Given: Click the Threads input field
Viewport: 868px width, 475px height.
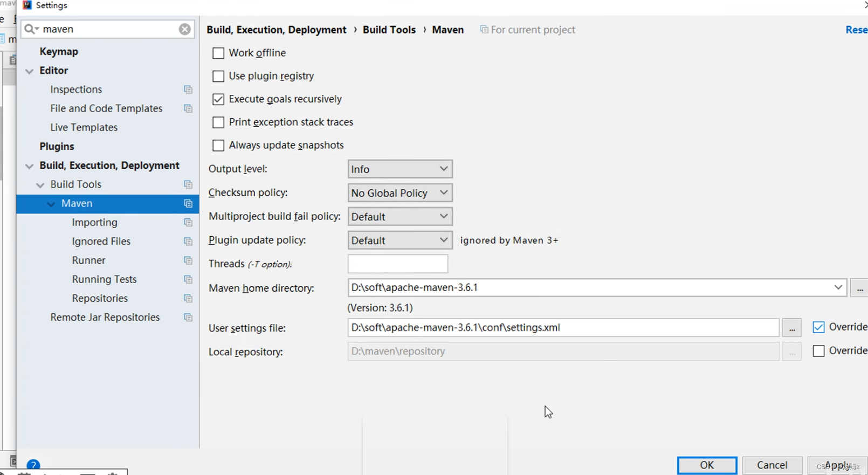Looking at the screenshot, I should point(398,264).
